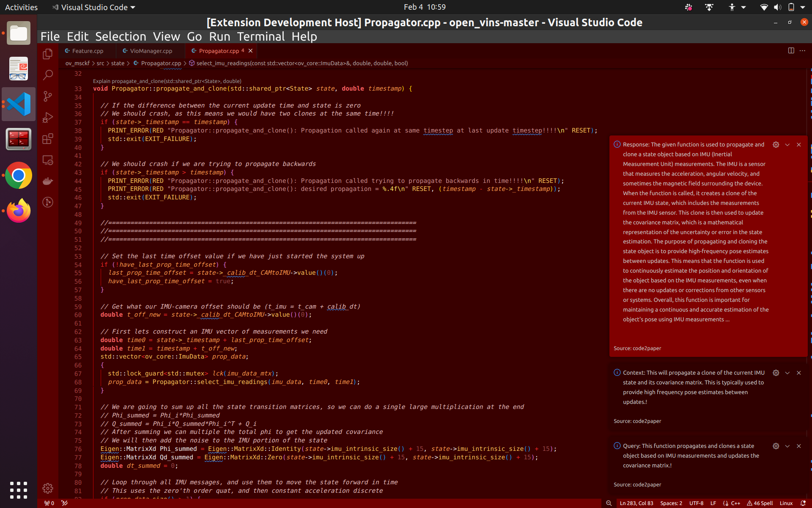Toggle the 46 Spell checker status item
The width and height of the screenshot is (812, 508).
pos(760,503)
